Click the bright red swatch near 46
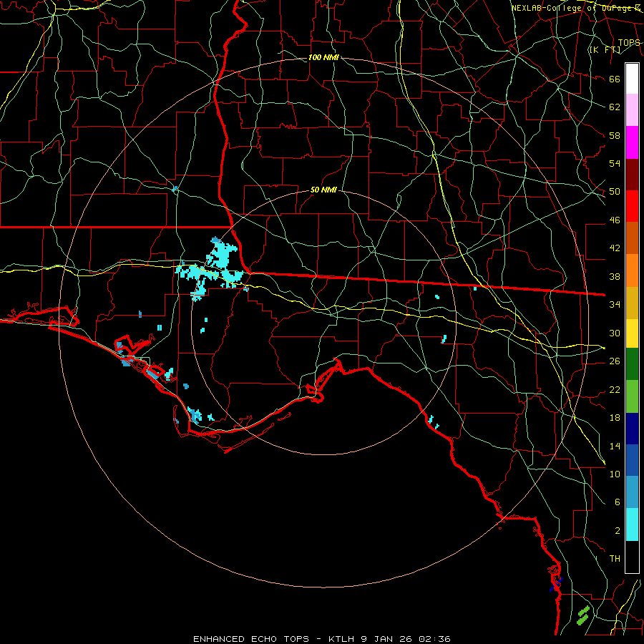Image resolution: width=644 pixels, height=644 pixels. point(632,206)
